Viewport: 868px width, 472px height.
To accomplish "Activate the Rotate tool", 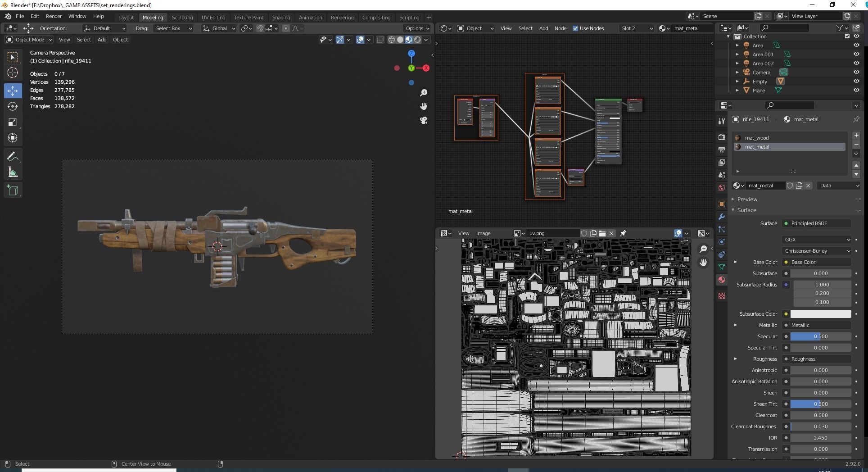I will coord(13,106).
